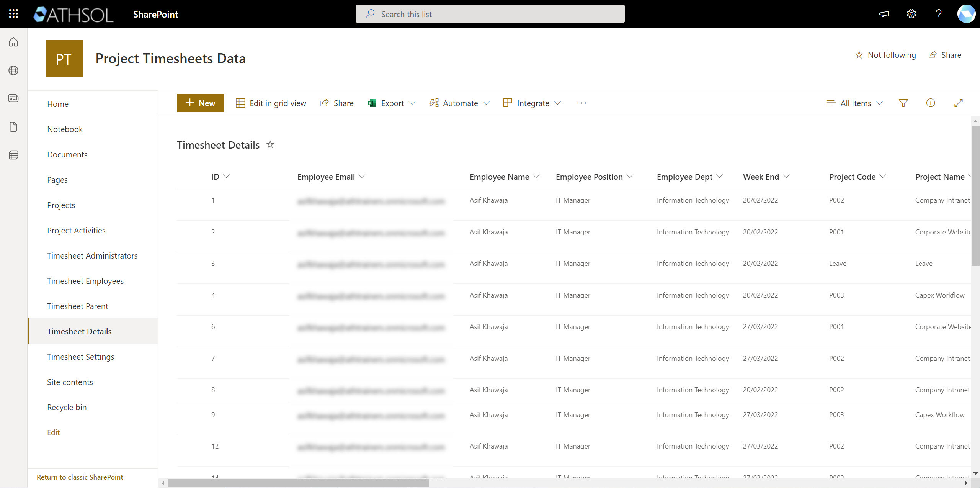Click the New item button
Viewport: 980px width, 488px height.
pos(200,103)
